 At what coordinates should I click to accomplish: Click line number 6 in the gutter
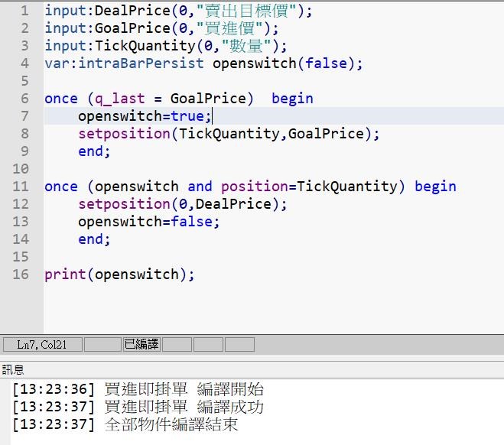coord(24,99)
